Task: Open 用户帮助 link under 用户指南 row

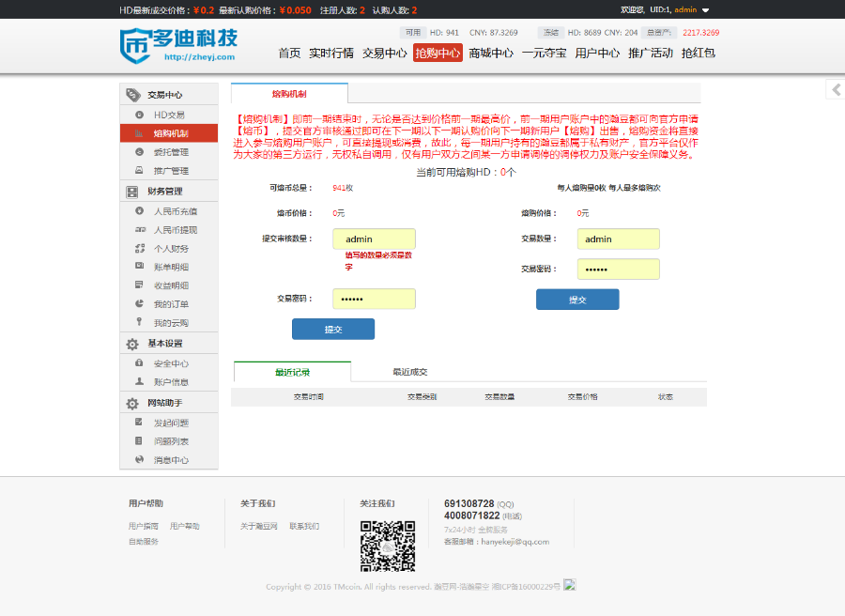Action: 184,526
